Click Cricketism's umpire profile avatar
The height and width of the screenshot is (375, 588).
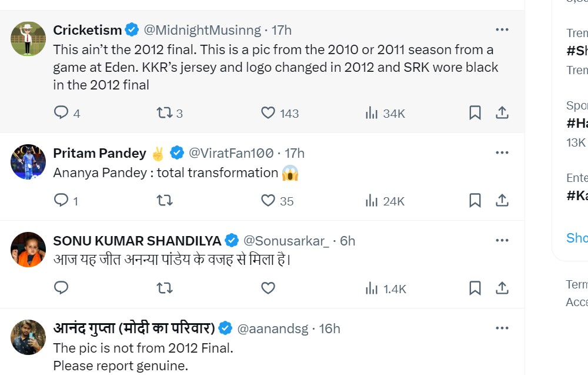coord(28,39)
